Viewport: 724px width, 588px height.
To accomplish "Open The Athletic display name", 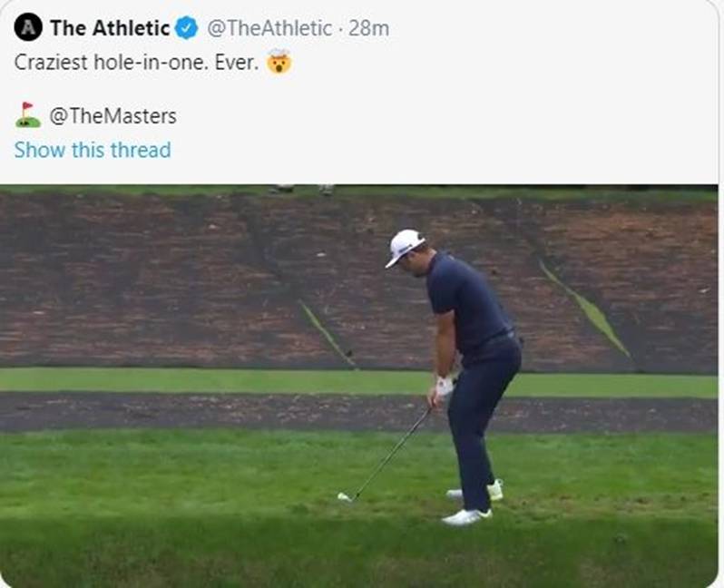I will tap(110, 28).
